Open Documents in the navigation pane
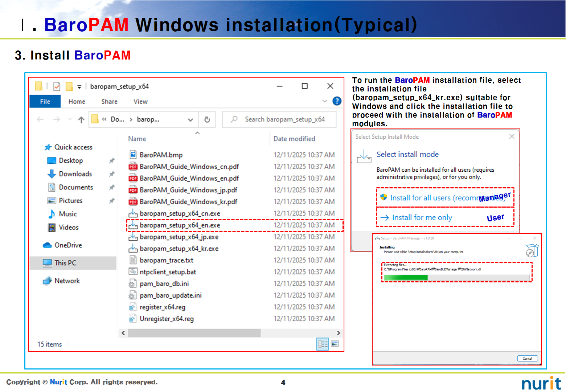 coord(71,187)
